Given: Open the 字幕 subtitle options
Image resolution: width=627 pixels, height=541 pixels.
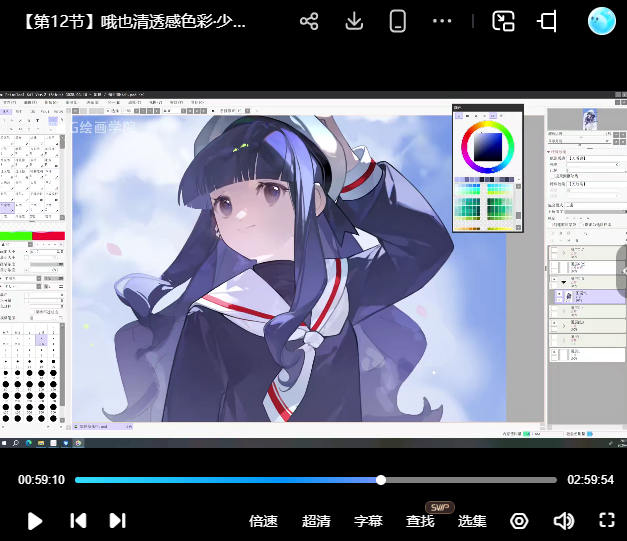Looking at the screenshot, I should point(368,521).
